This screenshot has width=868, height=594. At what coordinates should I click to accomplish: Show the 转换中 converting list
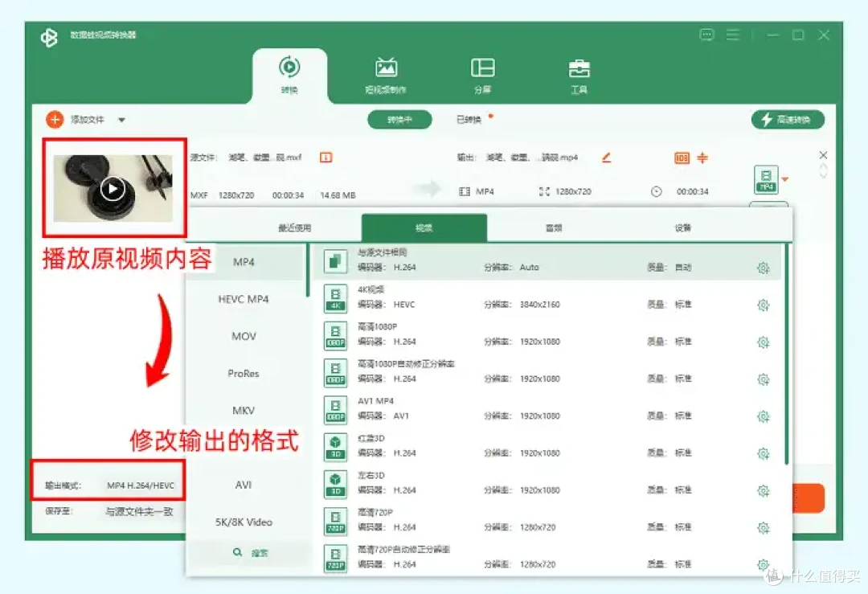pyautogui.click(x=399, y=120)
